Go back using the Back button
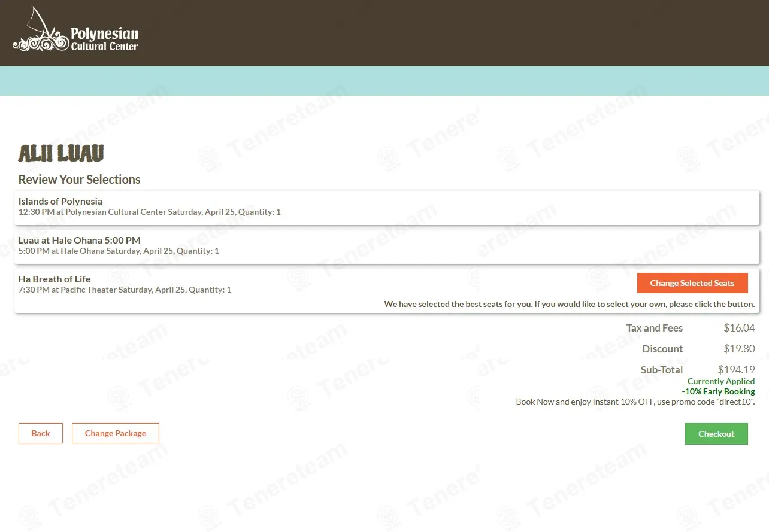 41,433
